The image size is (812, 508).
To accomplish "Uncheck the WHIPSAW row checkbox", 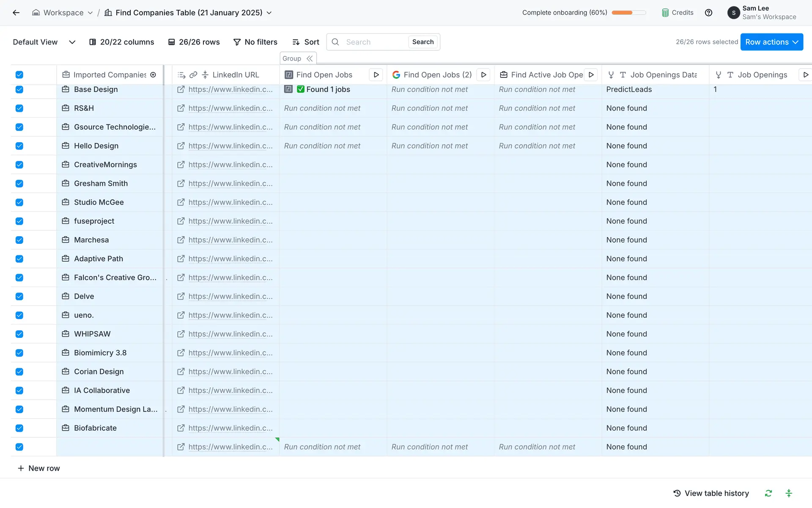I will [x=19, y=334].
